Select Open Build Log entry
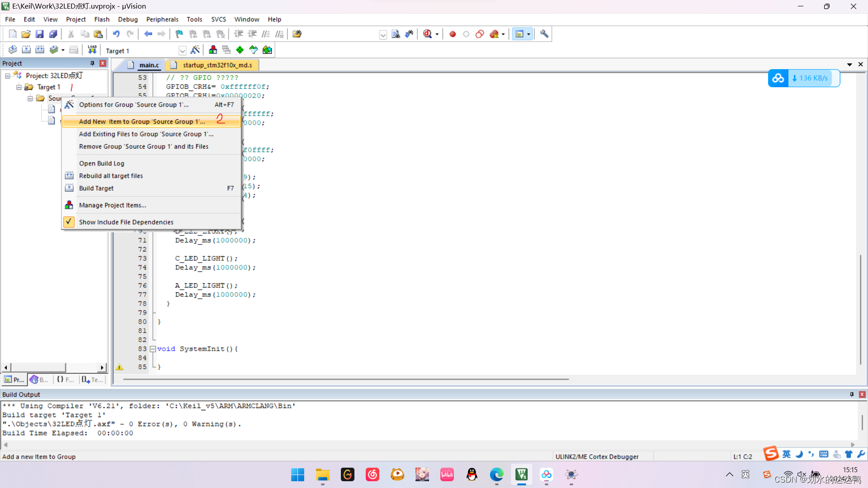The height and width of the screenshot is (488, 868). click(x=151, y=164)
